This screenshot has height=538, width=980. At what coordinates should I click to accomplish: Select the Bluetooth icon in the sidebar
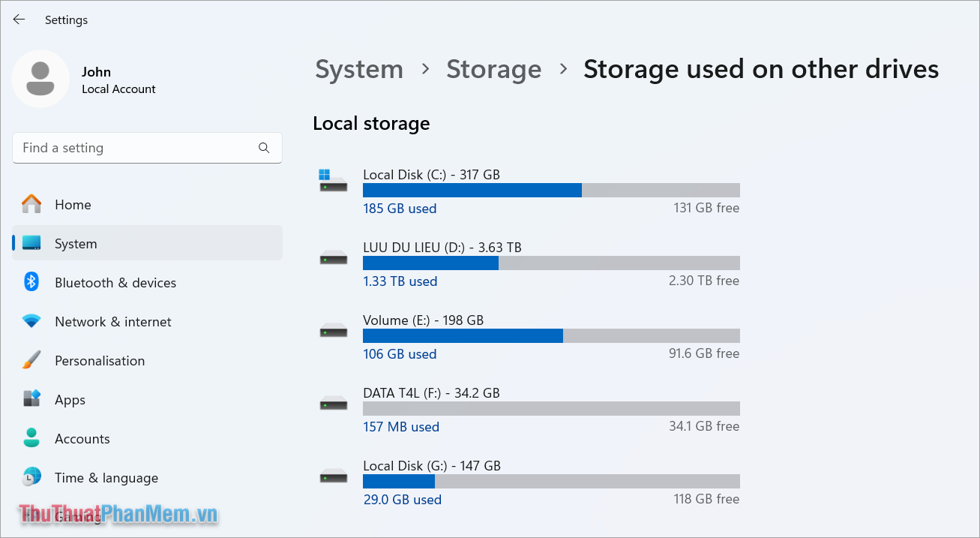31,282
